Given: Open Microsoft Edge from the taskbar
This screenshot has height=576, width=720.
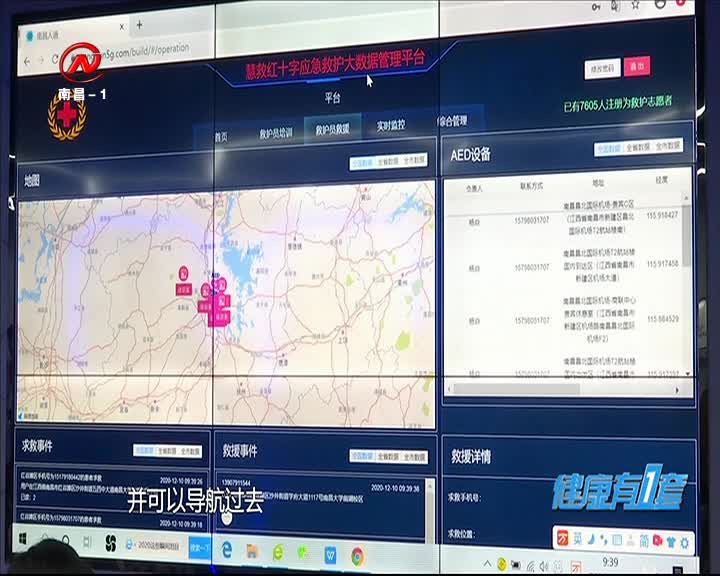Looking at the screenshot, I should 226,549.
